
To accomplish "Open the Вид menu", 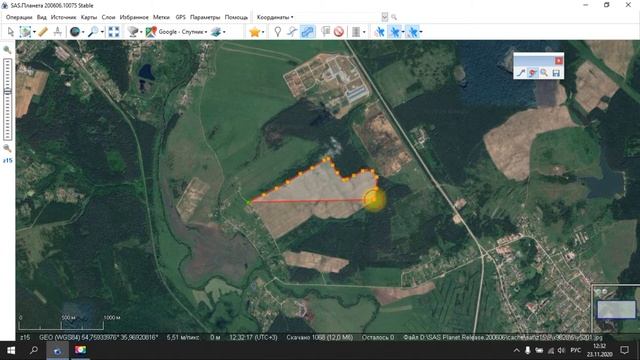I will pos(42,17).
